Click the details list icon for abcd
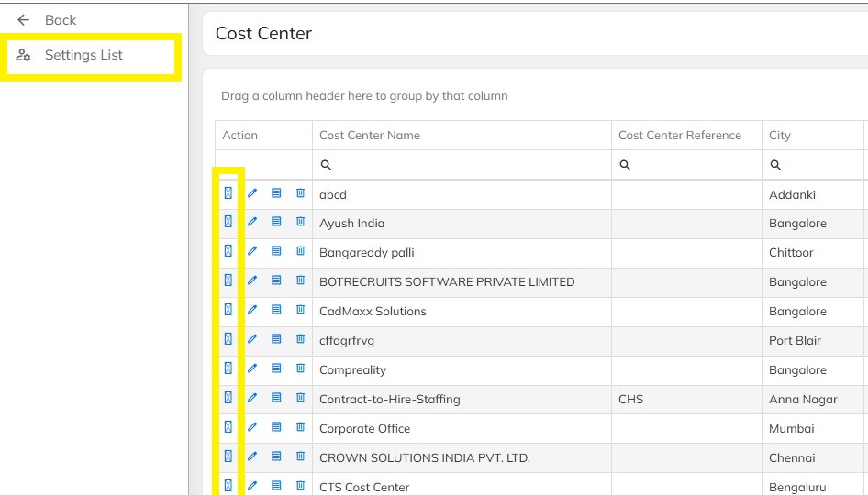 pyautogui.click(x=276, y=193)
